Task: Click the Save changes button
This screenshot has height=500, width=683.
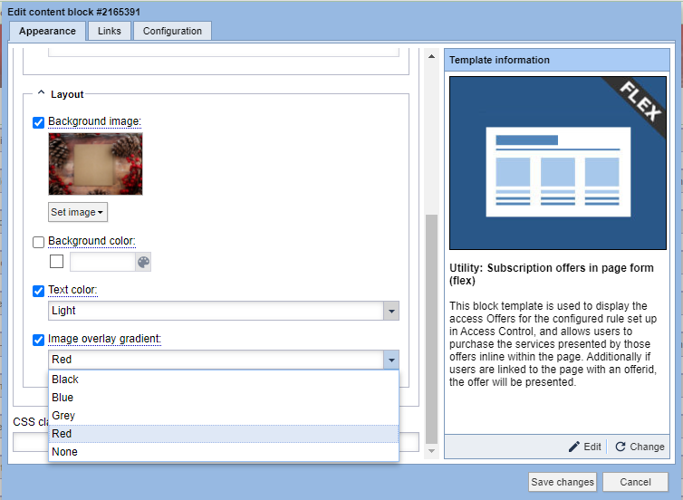Action: tap(562, 482)
